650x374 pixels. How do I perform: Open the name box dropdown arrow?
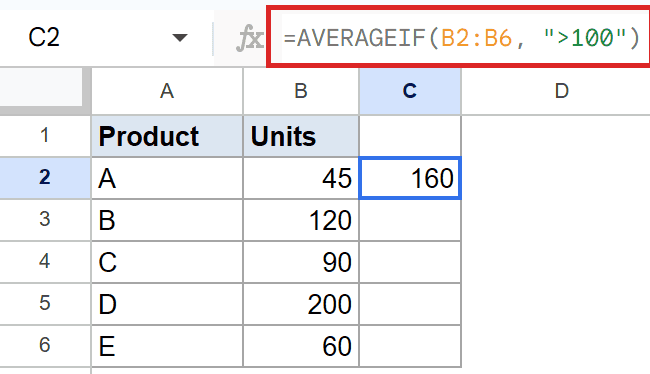(x=179, y=38)
